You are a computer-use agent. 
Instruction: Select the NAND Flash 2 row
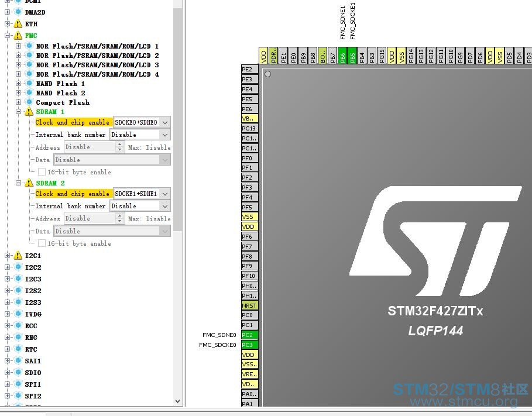pos(60,93)
